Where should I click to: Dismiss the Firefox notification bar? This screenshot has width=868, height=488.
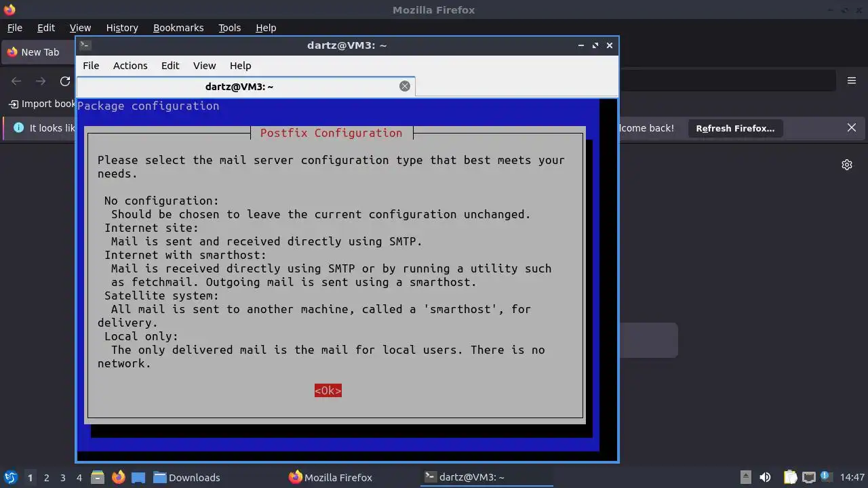[852, 127]
